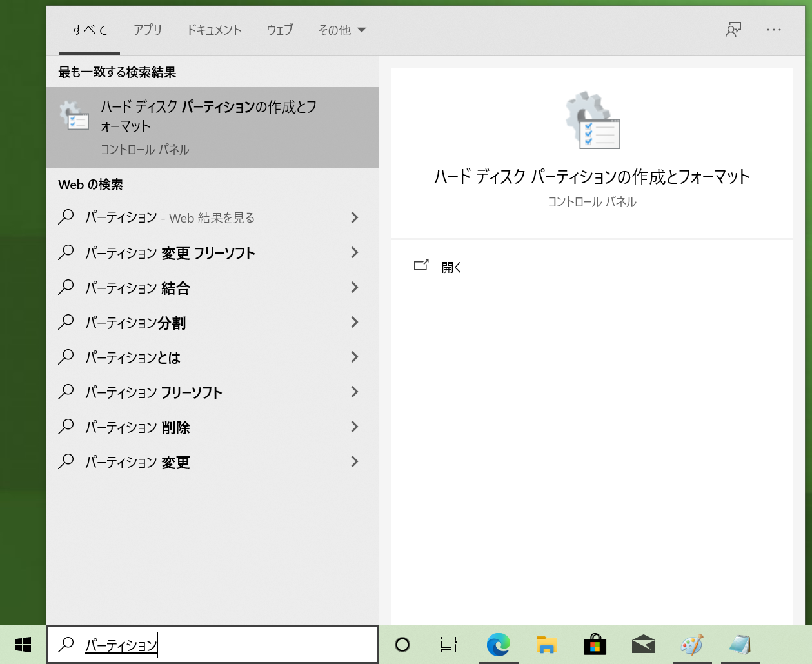The height and width of the screenshot is (664, 812).
Task: Select suggestion パーティション - Web 結果を見る
Action: [x=213, y=217]
